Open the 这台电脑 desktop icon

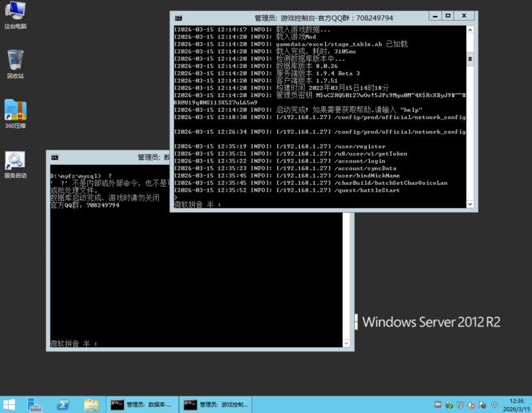14,15
